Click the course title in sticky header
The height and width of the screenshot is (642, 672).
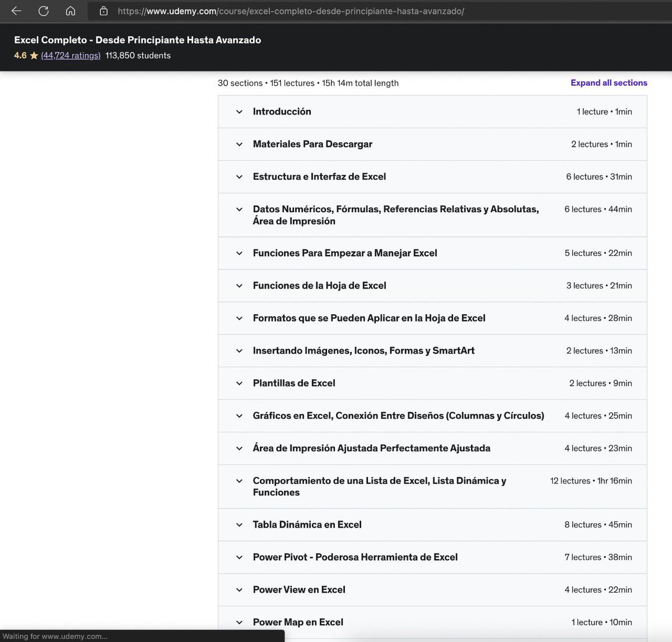137,40
